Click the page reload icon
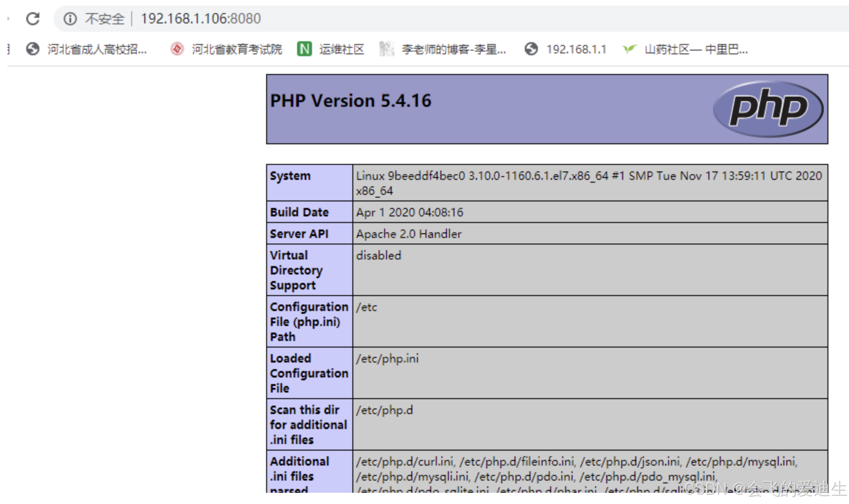Screen dimensions: 849x504 point(33,19)
